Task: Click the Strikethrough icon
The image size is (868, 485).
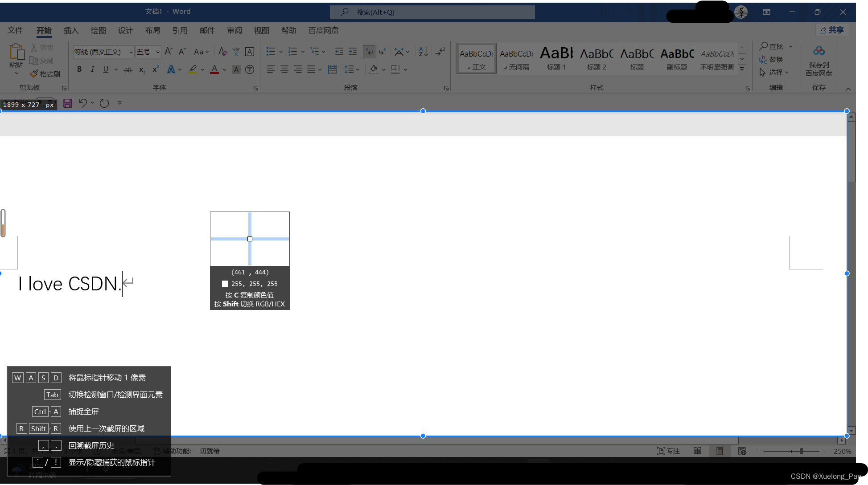Action: tap(128, 69)
